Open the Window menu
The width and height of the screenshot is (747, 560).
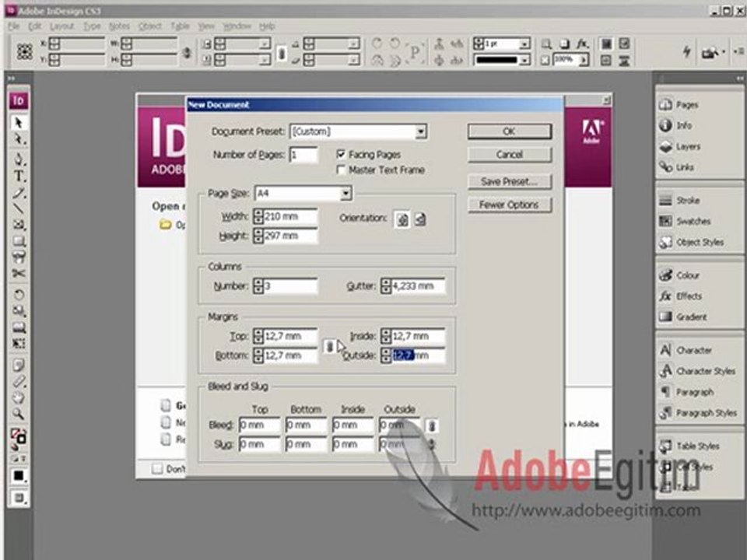pyautogui.click(x=237, y=26)
